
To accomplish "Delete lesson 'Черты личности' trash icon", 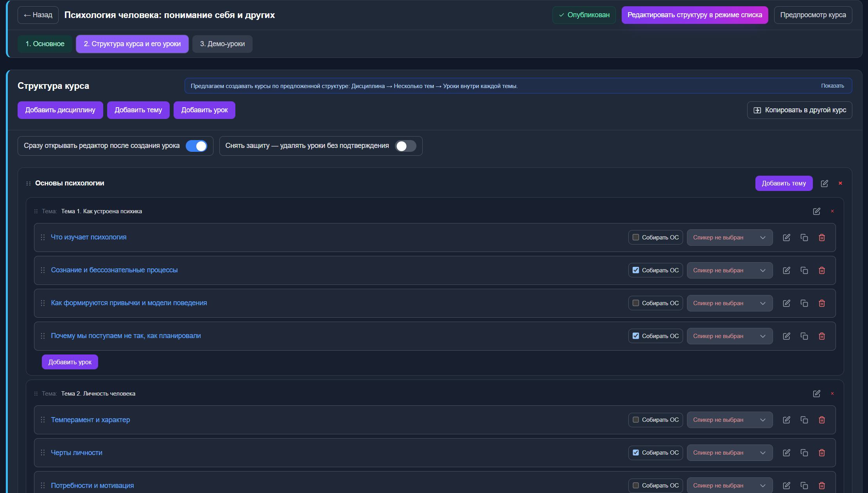I will (x=822, y=453).
